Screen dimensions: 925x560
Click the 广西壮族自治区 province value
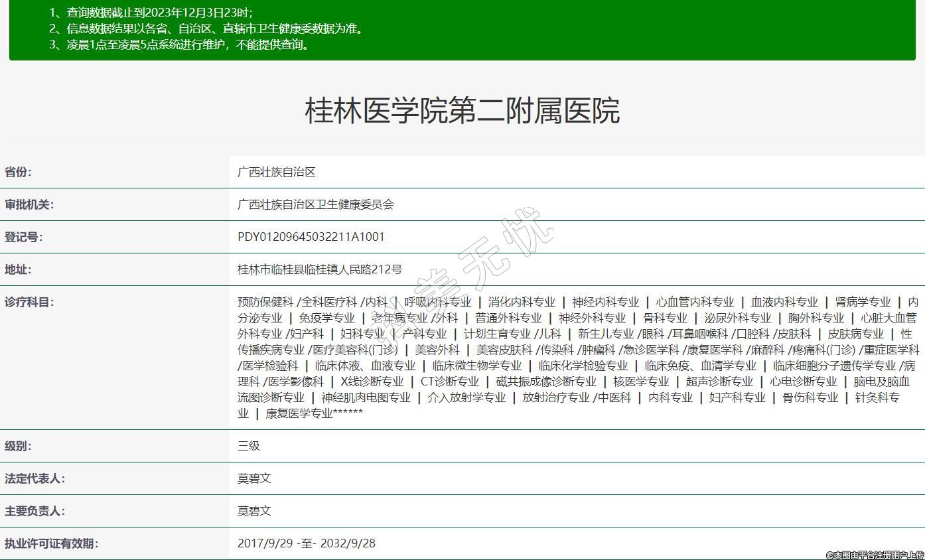click(277, 172)
